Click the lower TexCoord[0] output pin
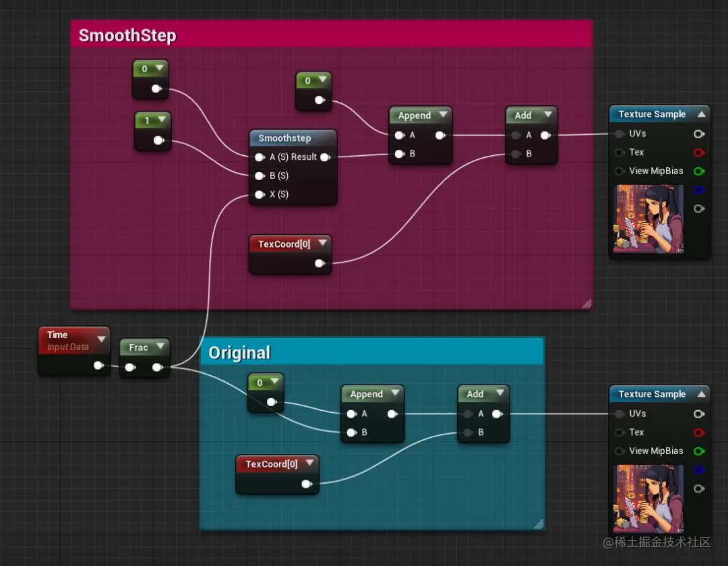This screenshot has width=728, height=566. click(307, 484)
